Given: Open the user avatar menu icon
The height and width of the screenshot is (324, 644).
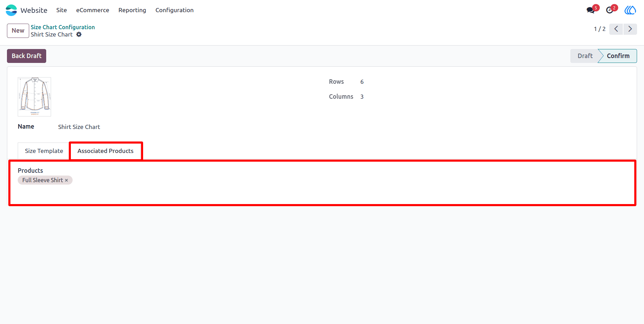Looking at the screenshot, I should tap(630, 10).
